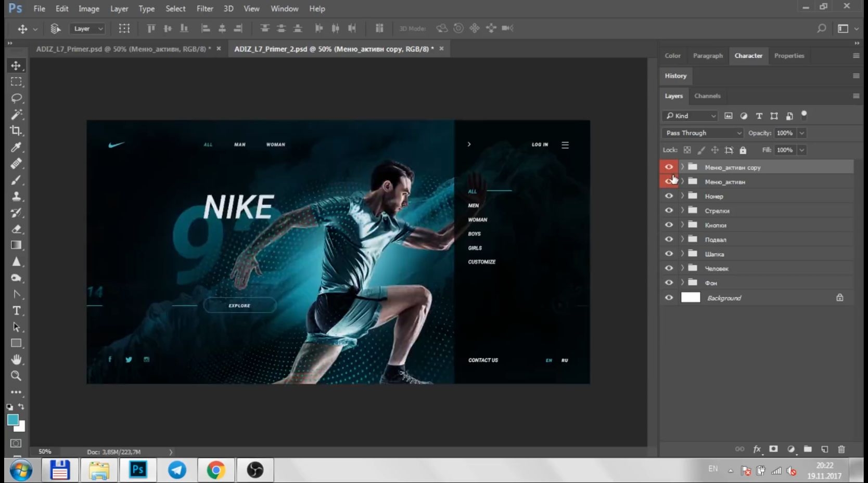This screenshot has width=868, height=483.
Task: Switch to ADIZ_L7_Primer.psd document tab
Action: coord(123,49)
